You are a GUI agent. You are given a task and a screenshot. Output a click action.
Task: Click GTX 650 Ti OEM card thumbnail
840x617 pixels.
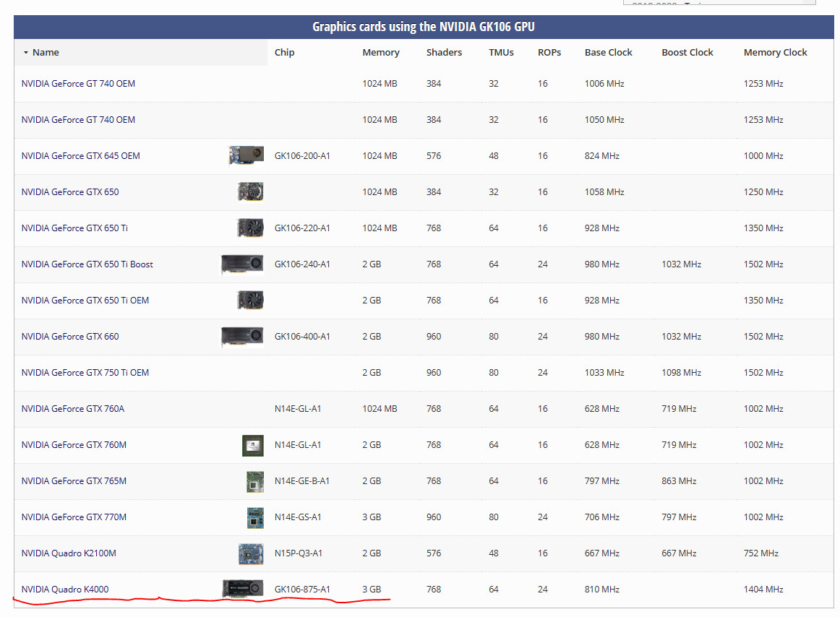(x=251, y=300)
